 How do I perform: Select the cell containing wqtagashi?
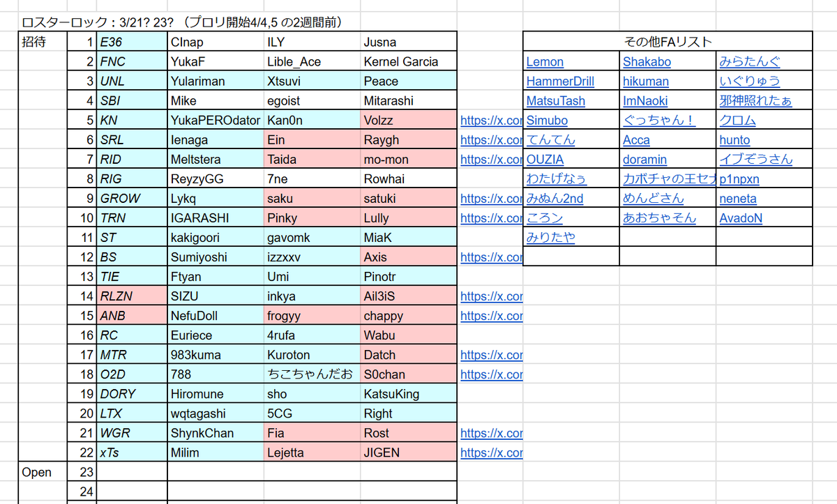click(x=216, y=413)
